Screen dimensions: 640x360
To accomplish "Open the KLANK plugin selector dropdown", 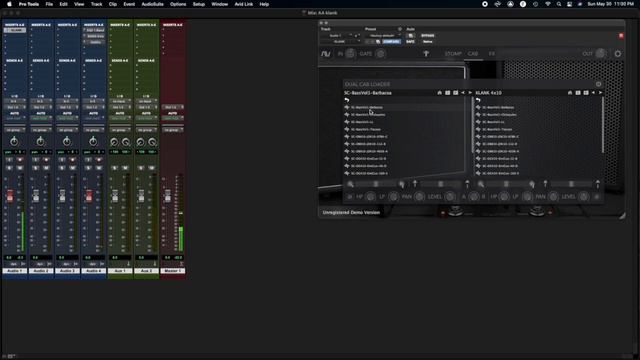I will (341, 42).
